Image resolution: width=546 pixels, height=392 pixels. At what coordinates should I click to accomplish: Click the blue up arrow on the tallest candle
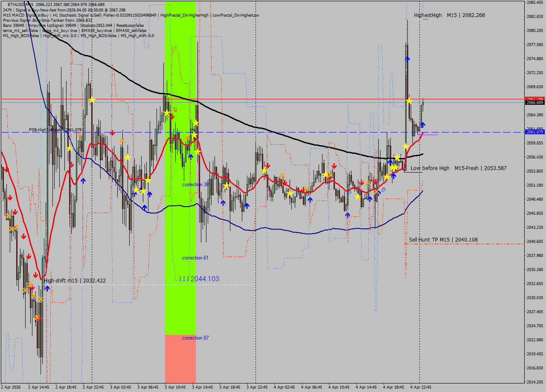(407, 59)
